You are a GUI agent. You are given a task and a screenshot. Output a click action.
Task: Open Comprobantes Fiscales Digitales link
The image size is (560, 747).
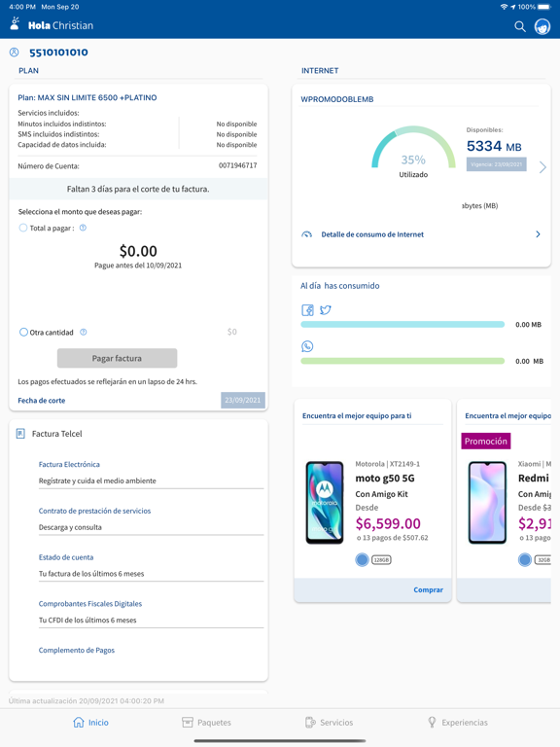point(90,604)
